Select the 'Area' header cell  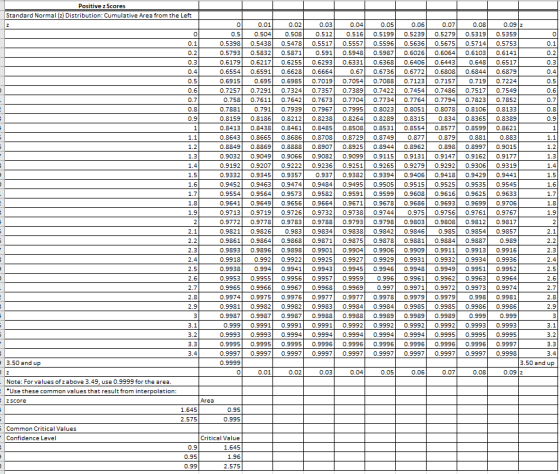coord(220,400)
